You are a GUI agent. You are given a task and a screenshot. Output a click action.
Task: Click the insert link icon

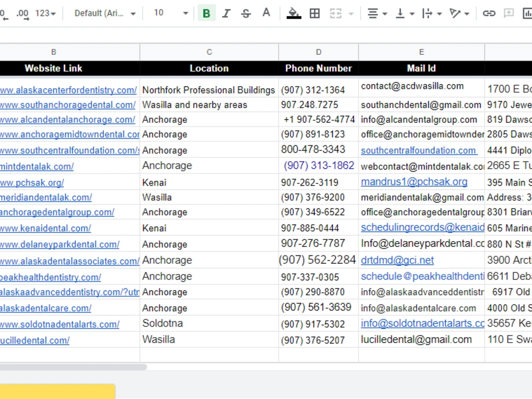click(489, 13)
